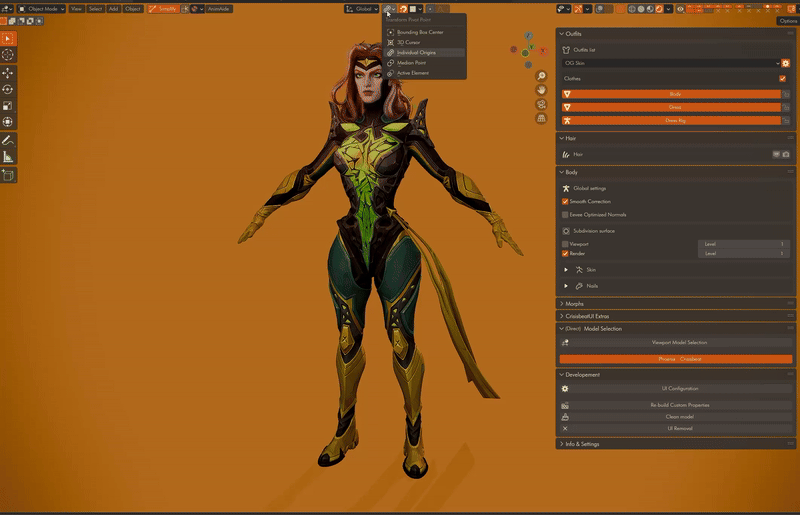Select wireframe viewport shading sphere
This screenshot has width=800, height=515.
pyautogui.click(x=632, y=9)
